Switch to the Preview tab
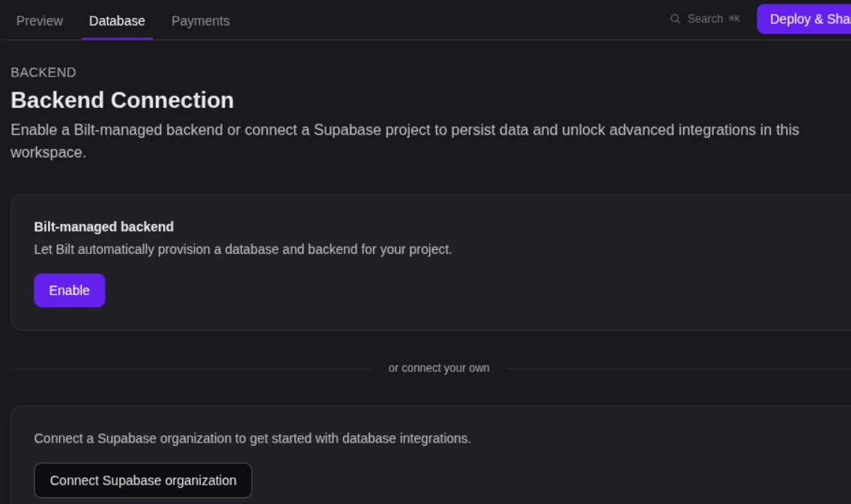 [x=40, y=21]
